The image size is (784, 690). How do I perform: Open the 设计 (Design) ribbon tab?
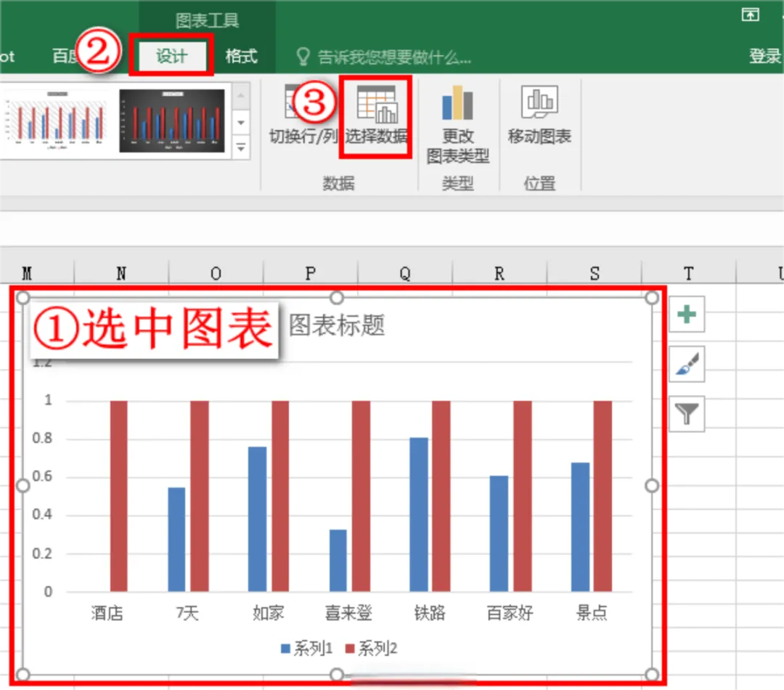coord(171,55)
